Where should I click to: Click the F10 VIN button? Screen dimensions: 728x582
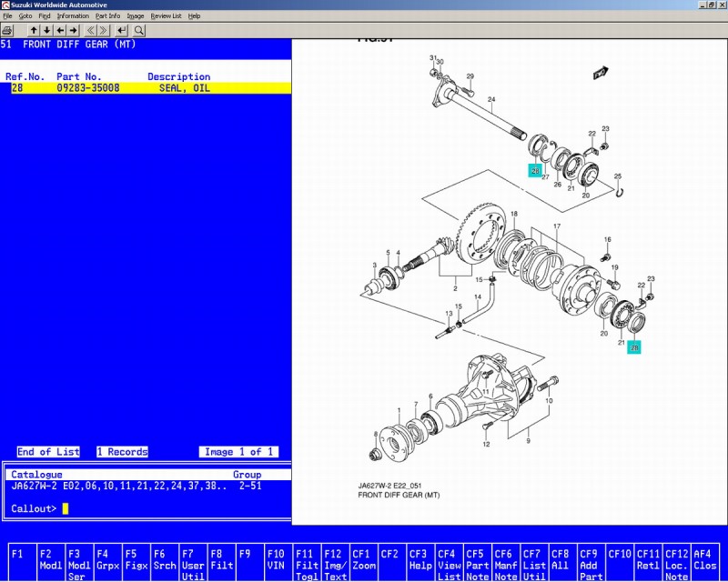coord(278,562)
